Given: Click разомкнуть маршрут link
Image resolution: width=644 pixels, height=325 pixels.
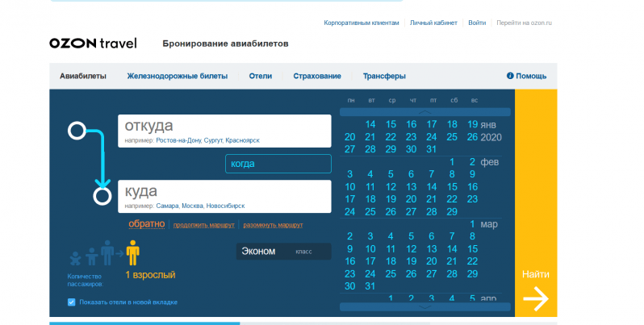Looking at the screenshot, I should tap(273, 225).
